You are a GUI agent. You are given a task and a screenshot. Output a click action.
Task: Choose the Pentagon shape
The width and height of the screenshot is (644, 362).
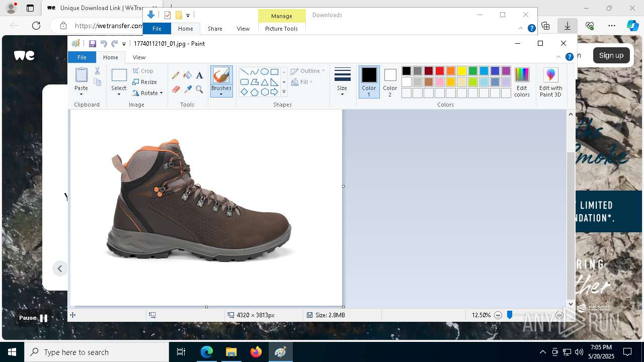(254, 92)
